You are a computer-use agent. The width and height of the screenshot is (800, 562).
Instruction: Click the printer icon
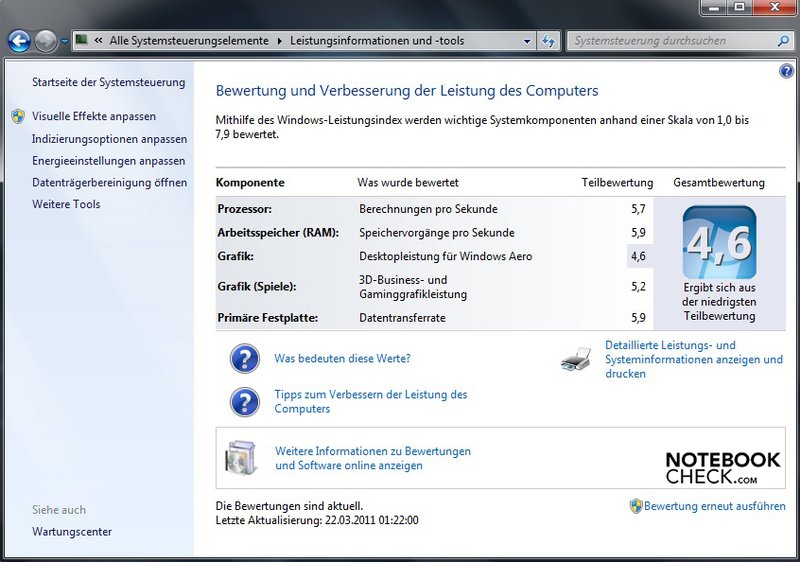tap(577, 360)
